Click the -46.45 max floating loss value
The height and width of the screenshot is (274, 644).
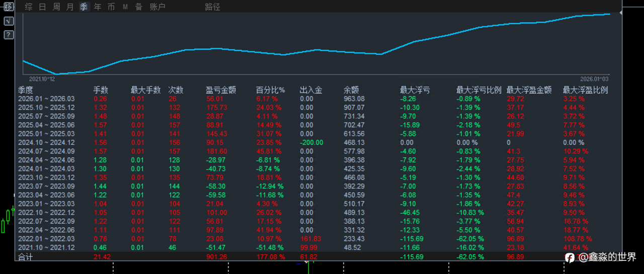click(x=410, y=213)
